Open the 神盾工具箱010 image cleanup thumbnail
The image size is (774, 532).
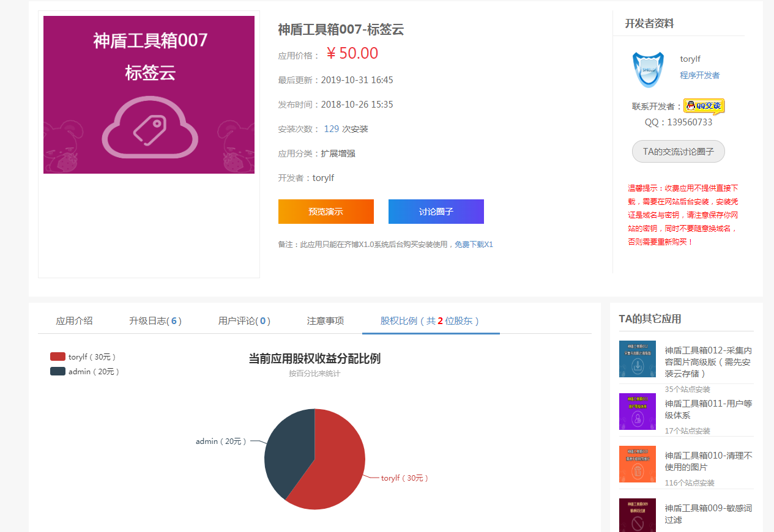click(637, 464)
